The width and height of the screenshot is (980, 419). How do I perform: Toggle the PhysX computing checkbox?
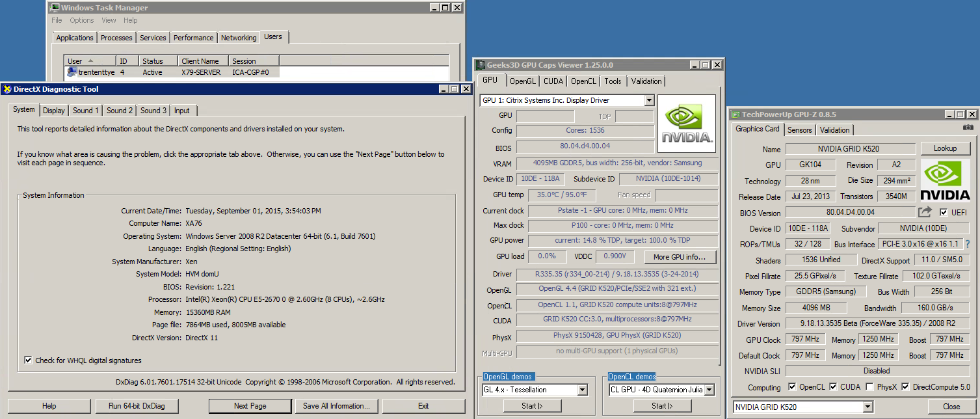[870, 387]
